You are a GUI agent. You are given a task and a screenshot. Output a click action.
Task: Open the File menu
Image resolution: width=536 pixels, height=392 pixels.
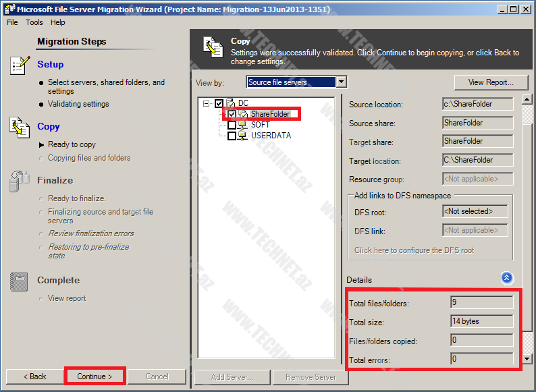(x=12, y=22)
